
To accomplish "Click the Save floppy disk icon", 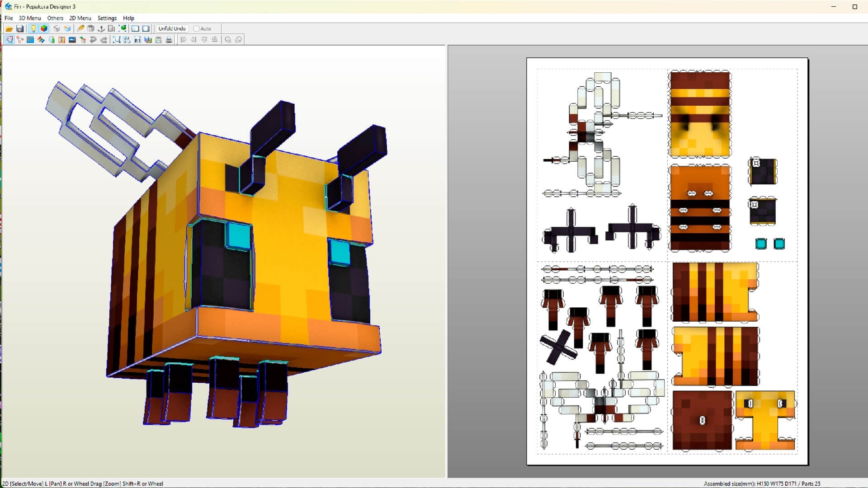I will (x=20, y=28).
